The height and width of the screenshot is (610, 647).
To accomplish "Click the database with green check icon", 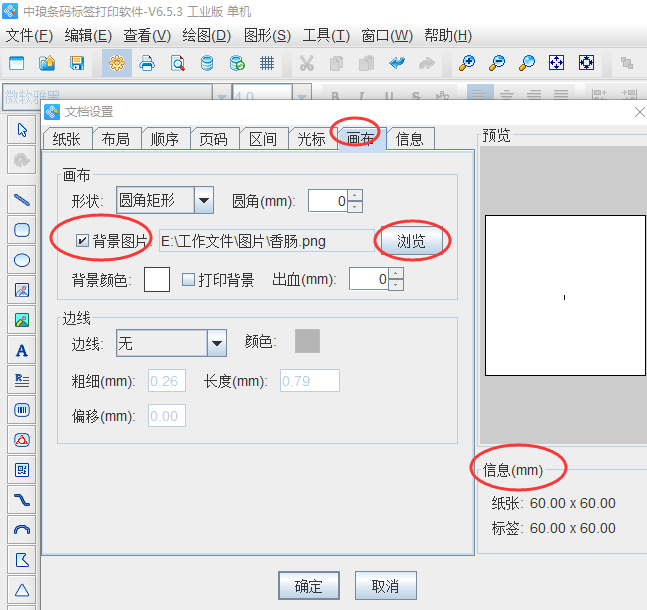I will pyautogui.click(x=237, y=63).
